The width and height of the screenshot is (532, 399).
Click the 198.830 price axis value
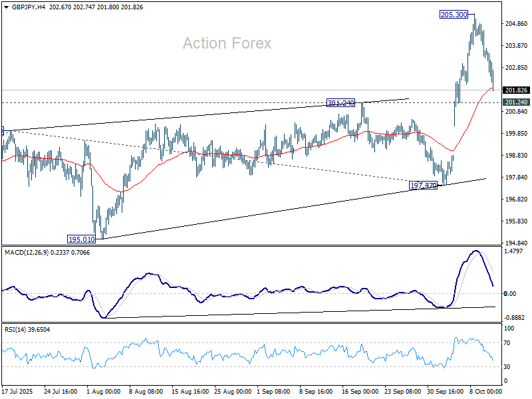(516, 156)
